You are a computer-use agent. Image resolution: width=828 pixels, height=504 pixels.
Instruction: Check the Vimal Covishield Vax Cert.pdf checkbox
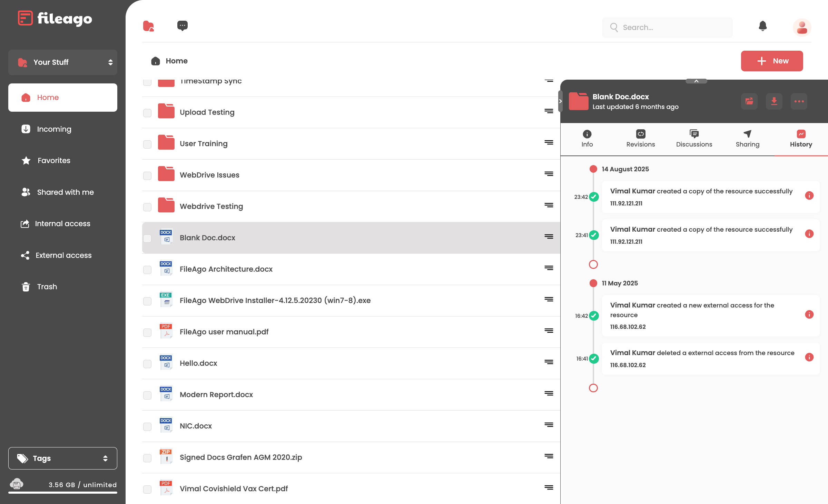tap(147, 490)
